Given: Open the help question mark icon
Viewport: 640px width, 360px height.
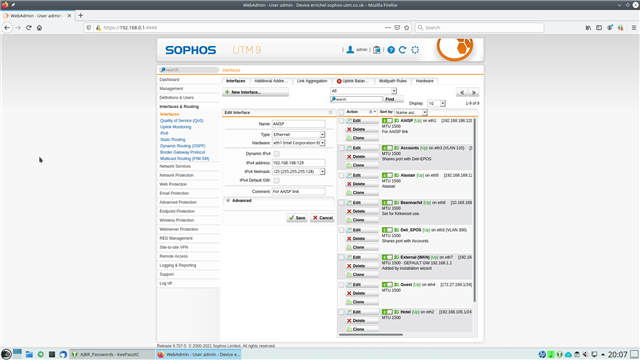Looking at the screenshot, I should [x=391, y=50].
